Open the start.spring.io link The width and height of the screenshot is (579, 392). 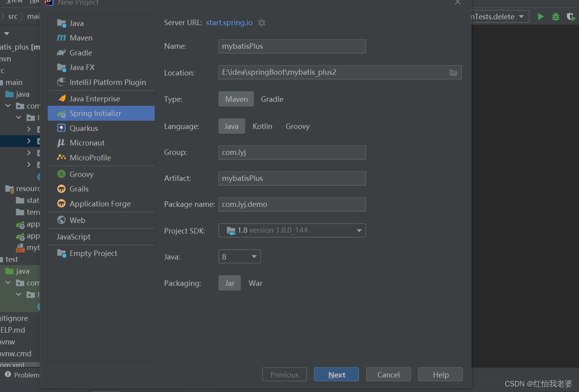[229, 23]
